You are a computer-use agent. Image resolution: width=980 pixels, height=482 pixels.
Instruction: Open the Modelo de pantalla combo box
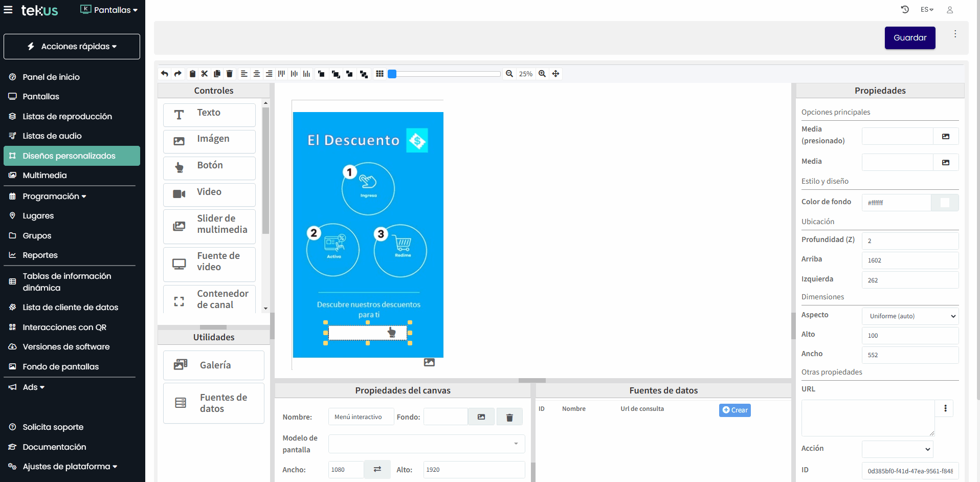426,444
